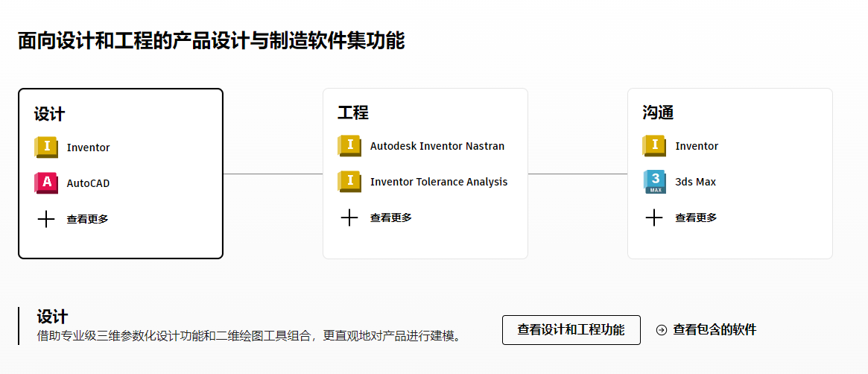The image size is (868, 374).
Task: Click the Inventor icon in 设计 card
Action: pyautogui.click(x=46, y=147)
